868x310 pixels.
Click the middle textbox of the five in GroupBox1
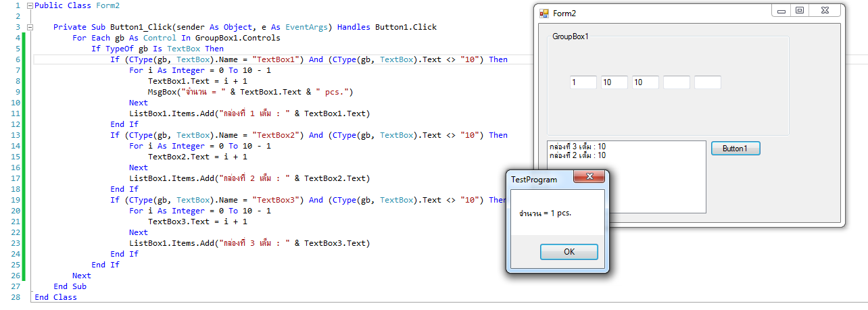(x=646, y=82)
